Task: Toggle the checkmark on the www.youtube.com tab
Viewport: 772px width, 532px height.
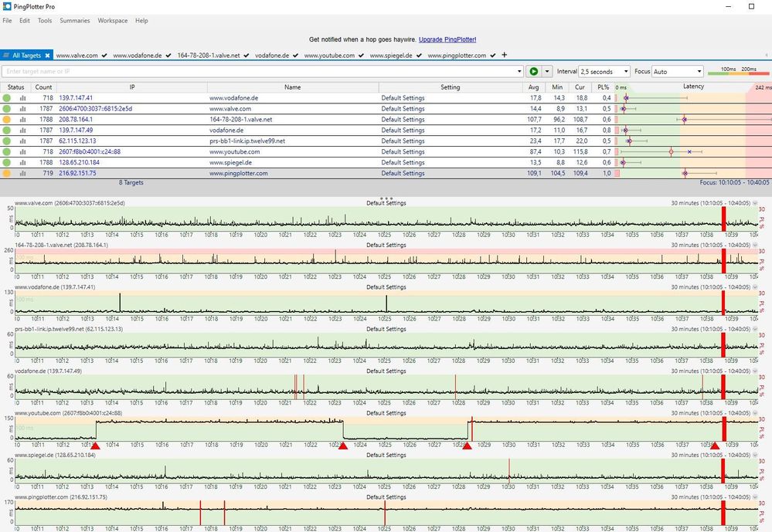Action: (361, 56)
